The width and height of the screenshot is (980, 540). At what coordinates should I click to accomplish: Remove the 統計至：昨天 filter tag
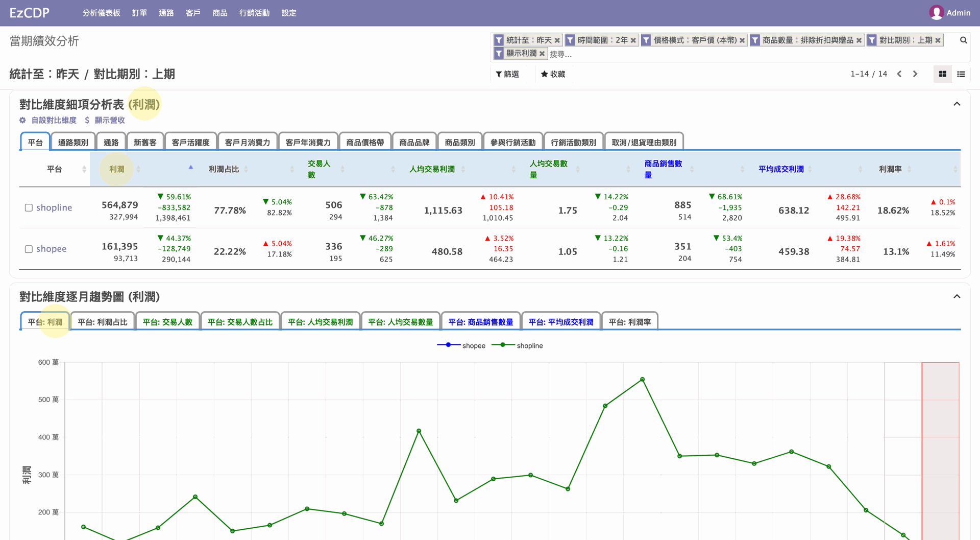557,40
